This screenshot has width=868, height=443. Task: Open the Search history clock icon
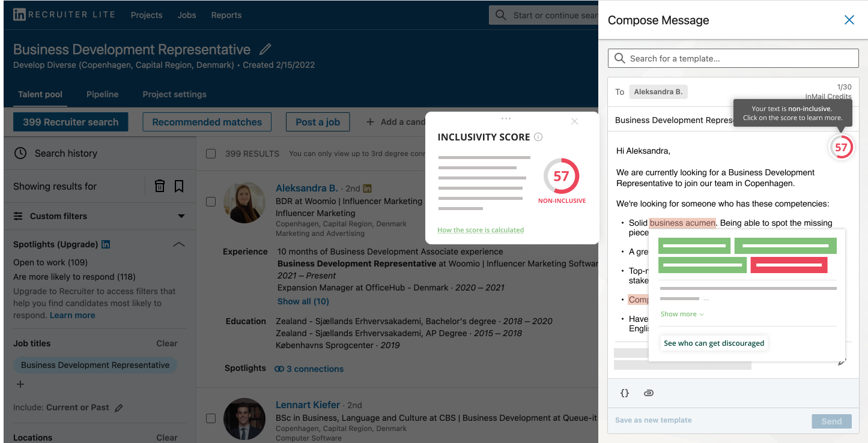point(20,153)
